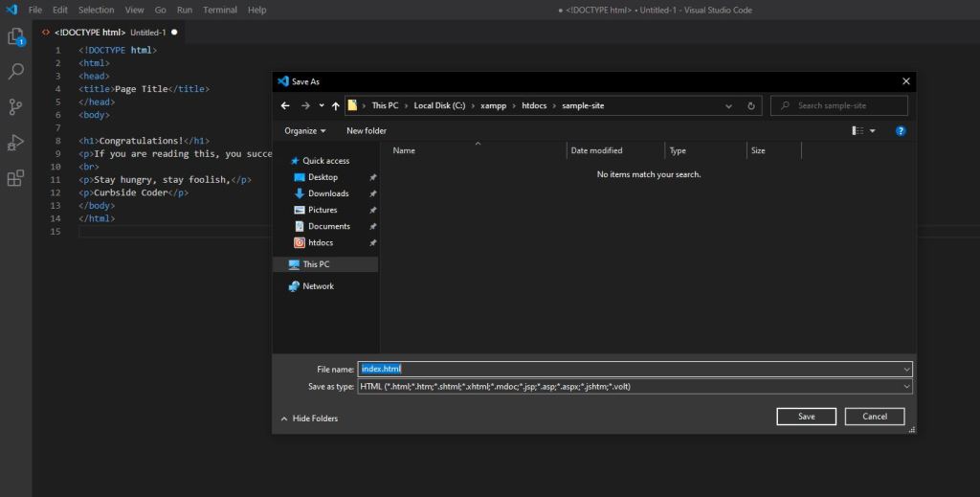The image size is (980, 497).
Task: Open the dialog Help icon
Action: point(901,130)
